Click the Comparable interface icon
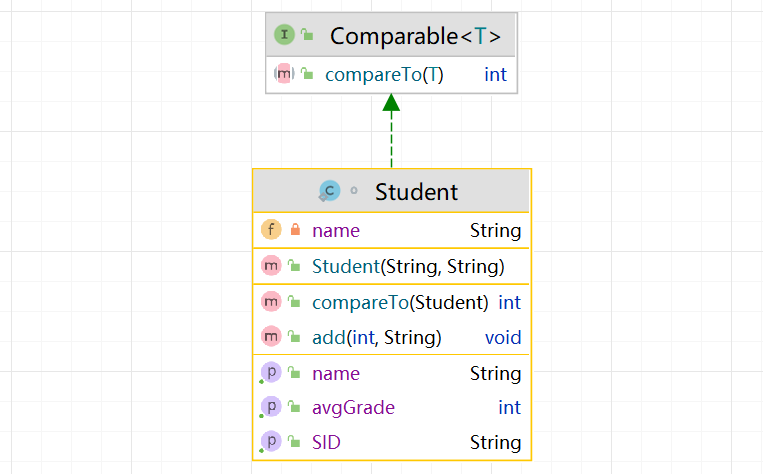Screen dimensions: 763x474 (285, 36)
